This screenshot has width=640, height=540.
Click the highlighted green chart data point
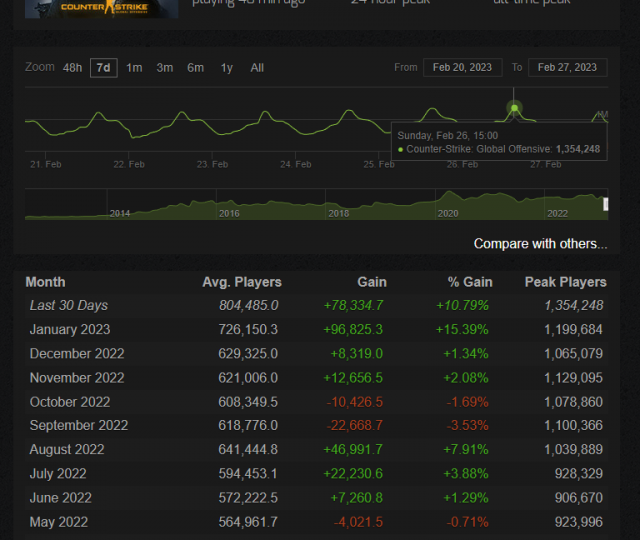coord(514,107)
